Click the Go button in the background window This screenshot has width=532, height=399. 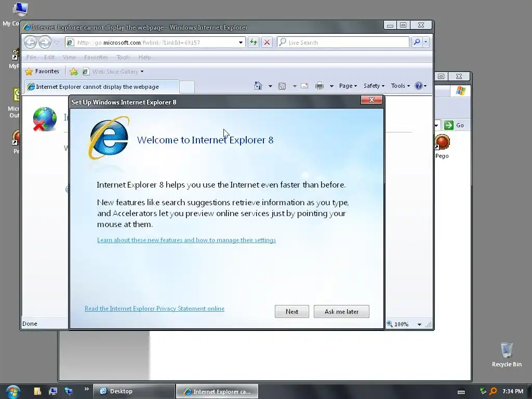pyautogui.click(x=454, y=125)
